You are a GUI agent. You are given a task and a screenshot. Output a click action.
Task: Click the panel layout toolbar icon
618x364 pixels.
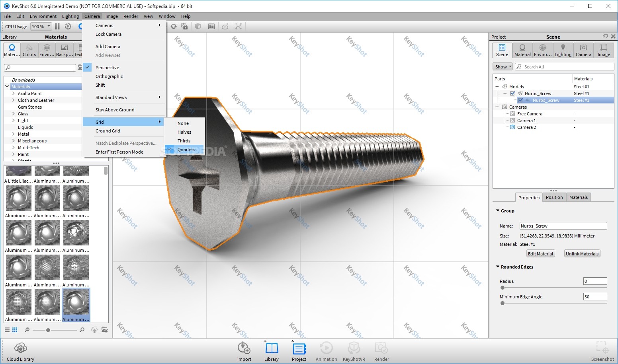click(211, 26)
